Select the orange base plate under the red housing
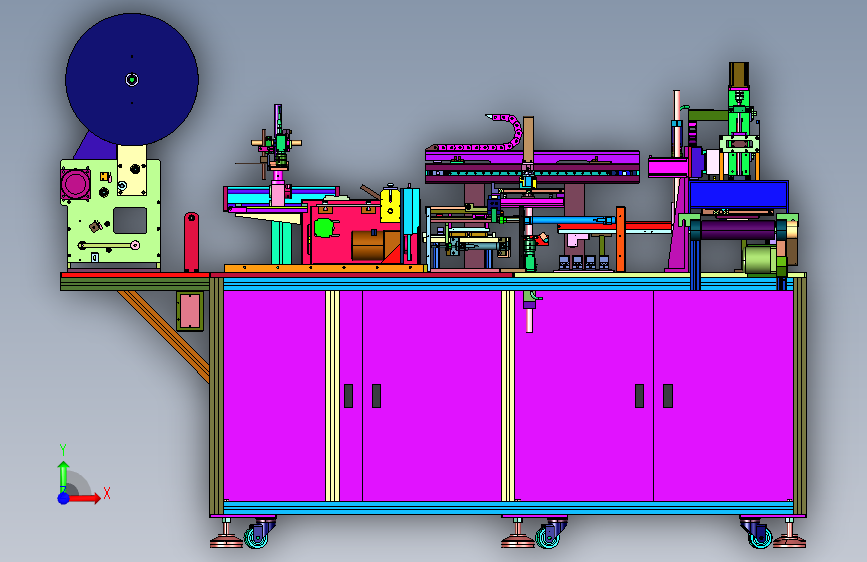867x562 pixels. coord(325,268)
